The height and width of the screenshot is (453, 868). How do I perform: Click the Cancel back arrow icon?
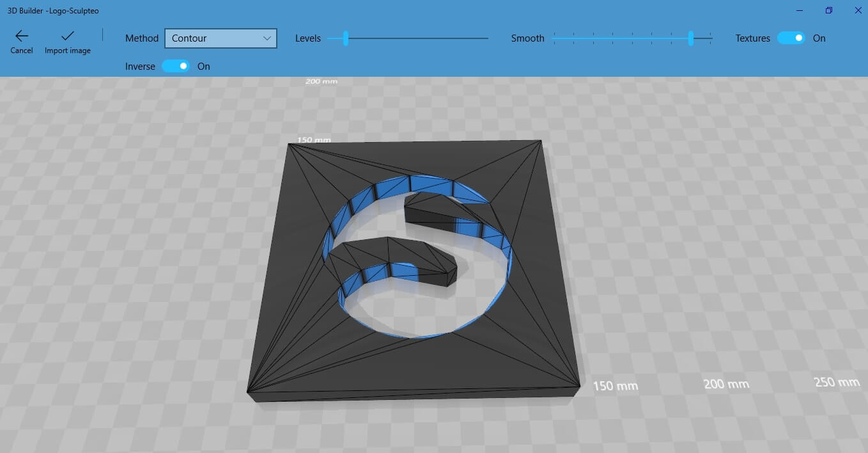(22, 36)
